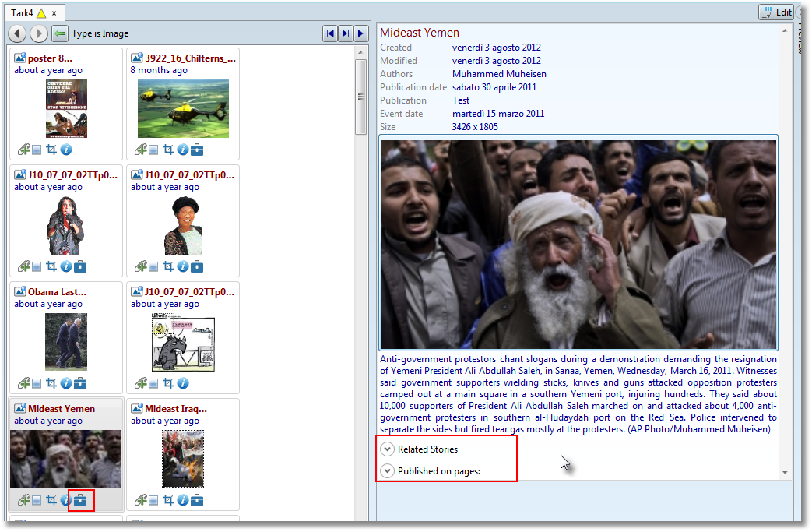Click the image list vertical scrollbar thumb
Screen dimensions: 812x532
tap(360, 97)
